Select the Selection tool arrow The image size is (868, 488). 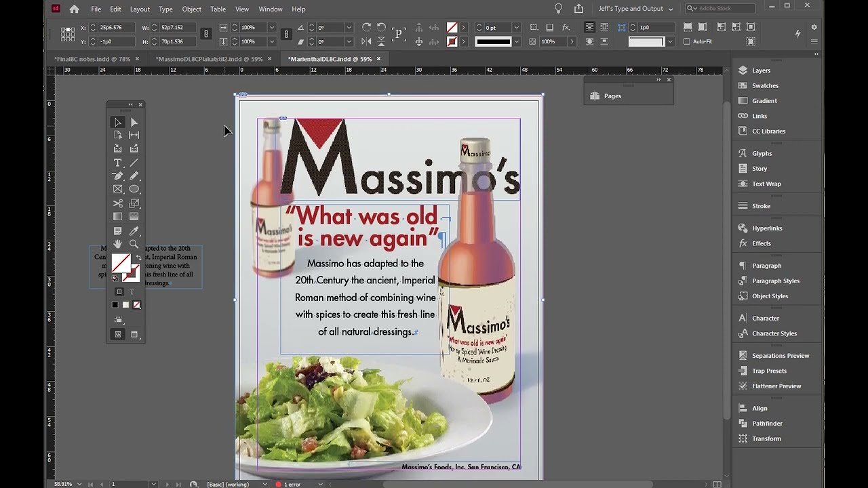coord(118,122)
